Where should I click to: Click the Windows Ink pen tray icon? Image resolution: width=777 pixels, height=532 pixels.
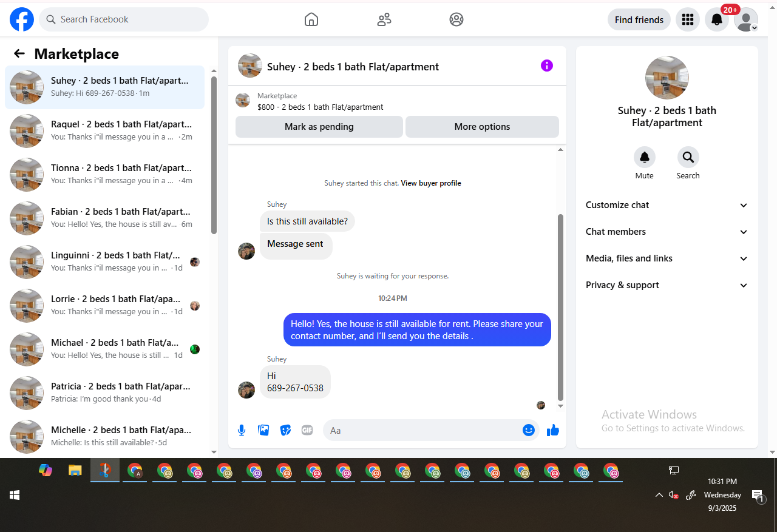pos(690,495)
